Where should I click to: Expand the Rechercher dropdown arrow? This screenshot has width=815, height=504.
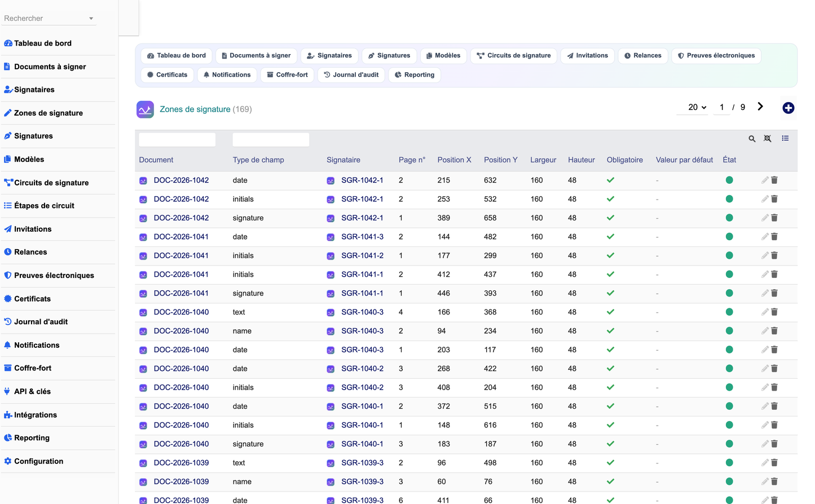[91, 19]
